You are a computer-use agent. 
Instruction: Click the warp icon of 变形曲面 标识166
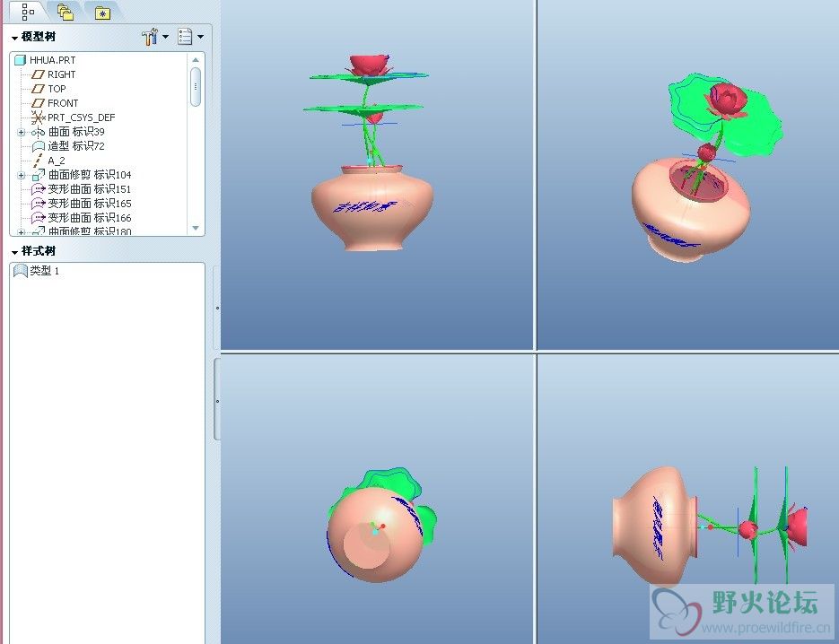pyautogui.click(x=38, y=218)
